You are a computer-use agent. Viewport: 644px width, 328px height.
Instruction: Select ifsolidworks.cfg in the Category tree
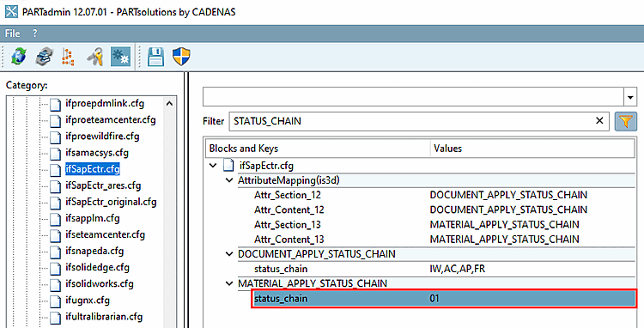[100, 283]
